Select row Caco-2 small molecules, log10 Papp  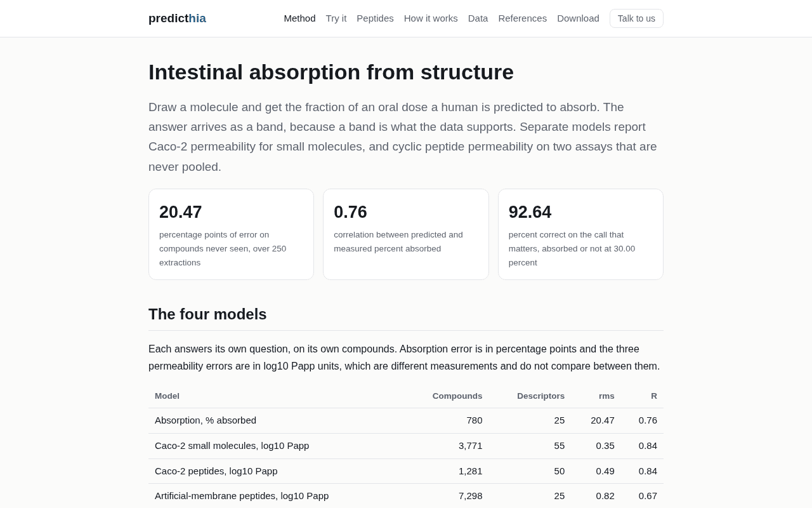406,446
